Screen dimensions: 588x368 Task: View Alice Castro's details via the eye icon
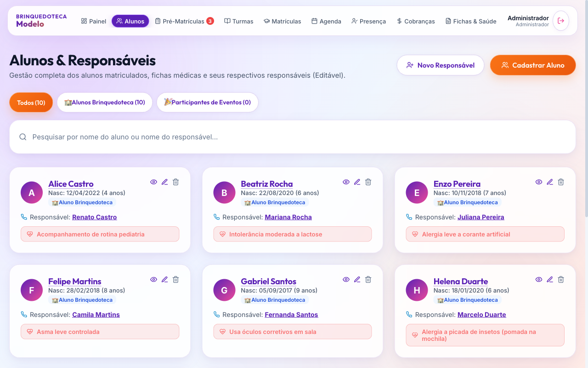tap(154, 182)
